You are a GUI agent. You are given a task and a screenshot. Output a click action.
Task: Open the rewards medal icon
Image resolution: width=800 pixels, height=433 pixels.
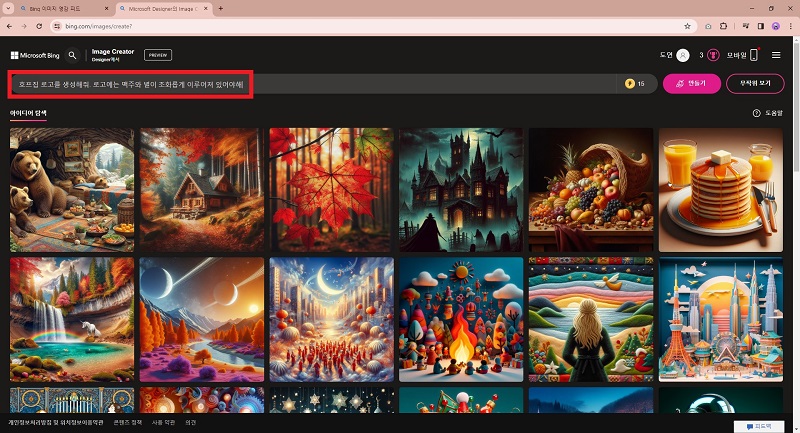point(713,55)
